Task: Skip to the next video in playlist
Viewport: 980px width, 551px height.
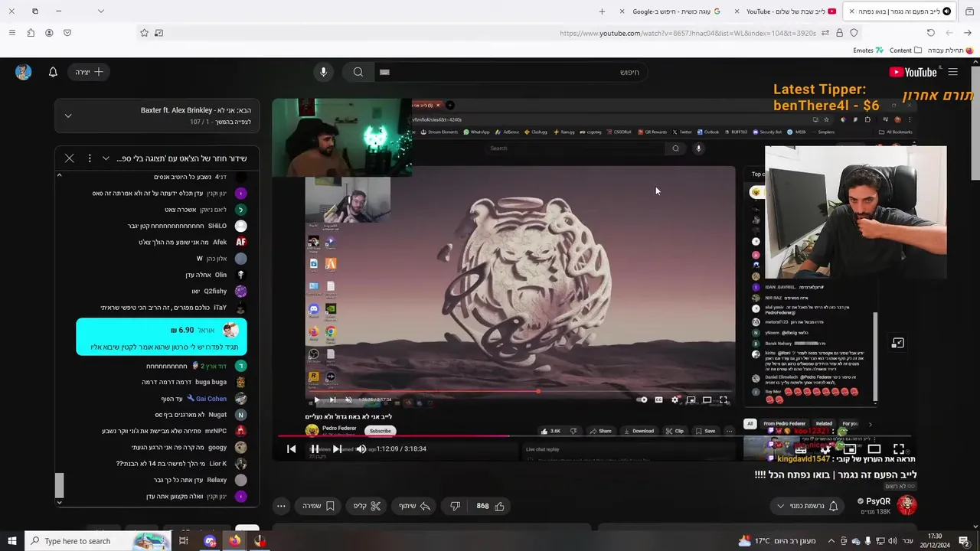Action: (x=337, y=449)
